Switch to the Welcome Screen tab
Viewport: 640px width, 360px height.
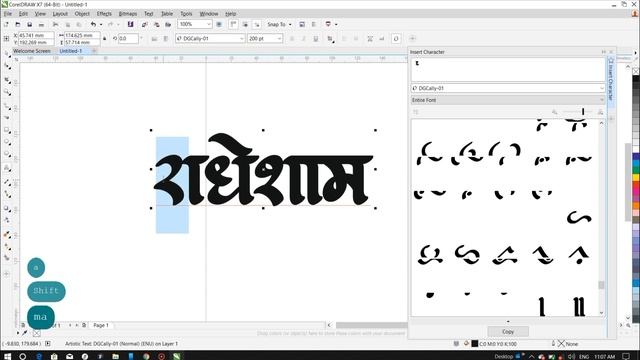tap(32, 51)
